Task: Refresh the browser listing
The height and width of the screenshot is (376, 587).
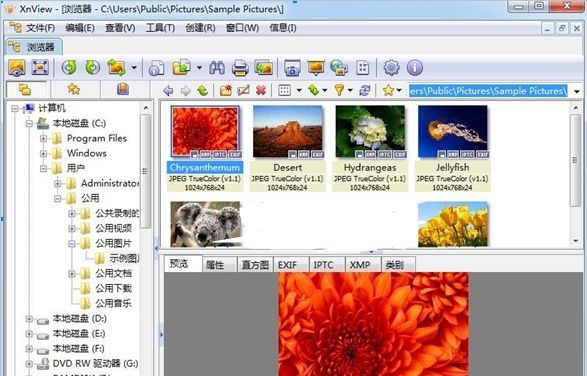Action: tap(365, 90)
